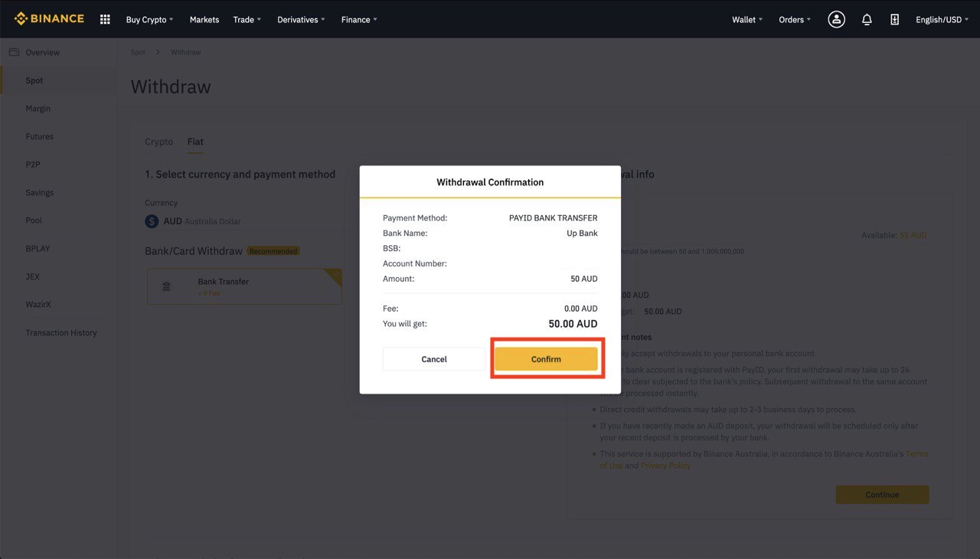980x559 pixels.
Task: Select JEX in the sidebar
Action: pos(32,276)
